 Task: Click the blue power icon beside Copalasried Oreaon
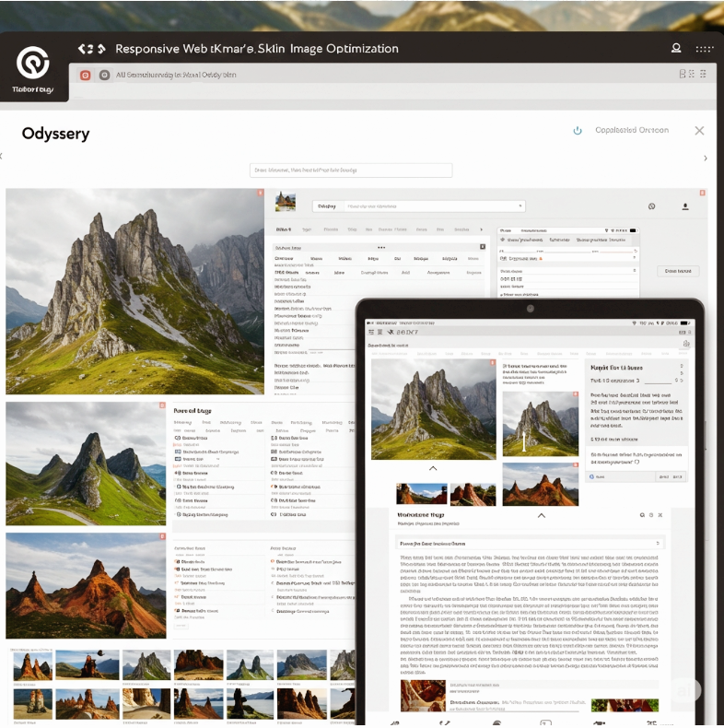[578, 131]
